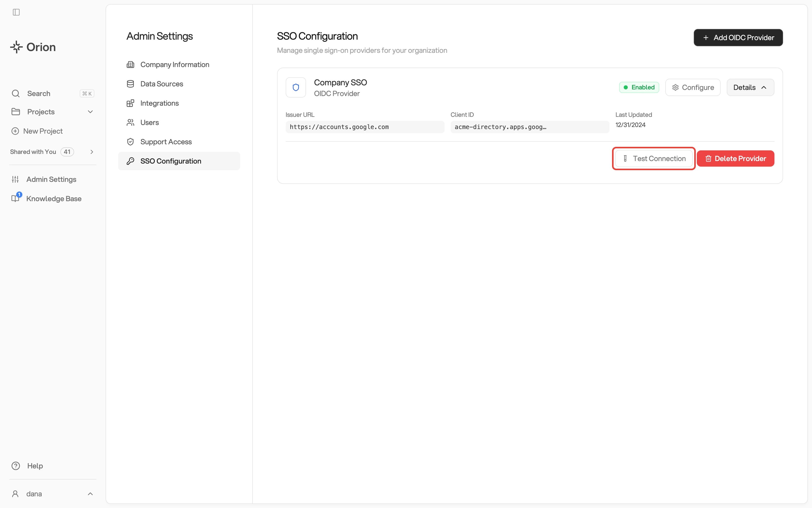The image size is (812, 508).
Task: Collapse the Details panel
Action: pyautogui.click(x=750, y=87)
